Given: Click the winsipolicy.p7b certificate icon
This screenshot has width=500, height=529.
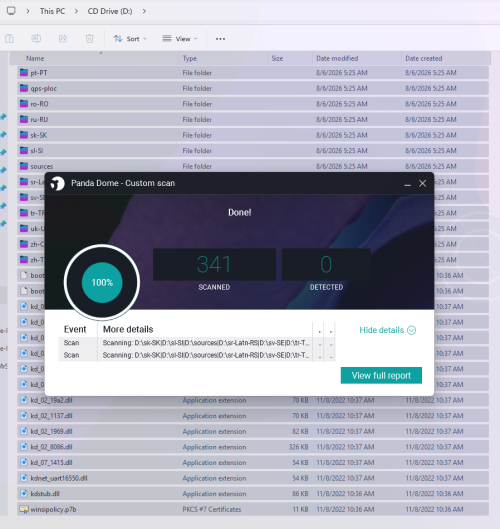Looking at the screenshot, I should (x=24, y=509).
